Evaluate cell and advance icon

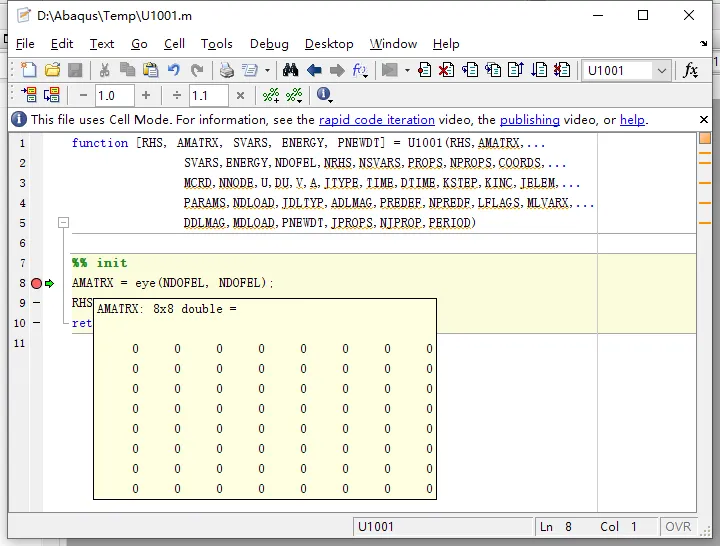click(51, 95)
